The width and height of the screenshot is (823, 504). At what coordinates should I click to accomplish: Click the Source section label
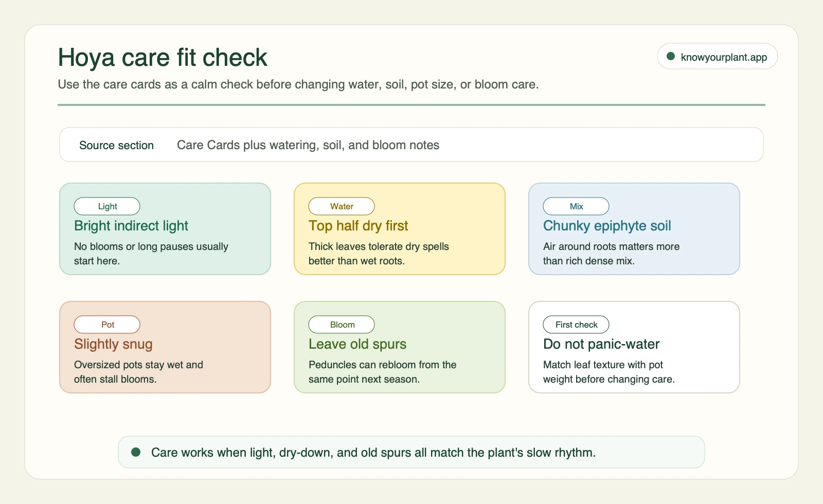pos(116,146)
